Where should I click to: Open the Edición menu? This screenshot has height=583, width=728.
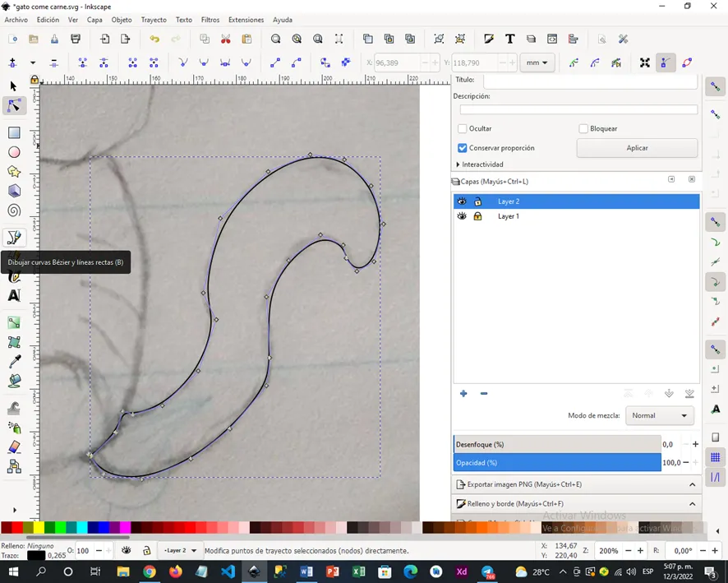coord(48,20)
